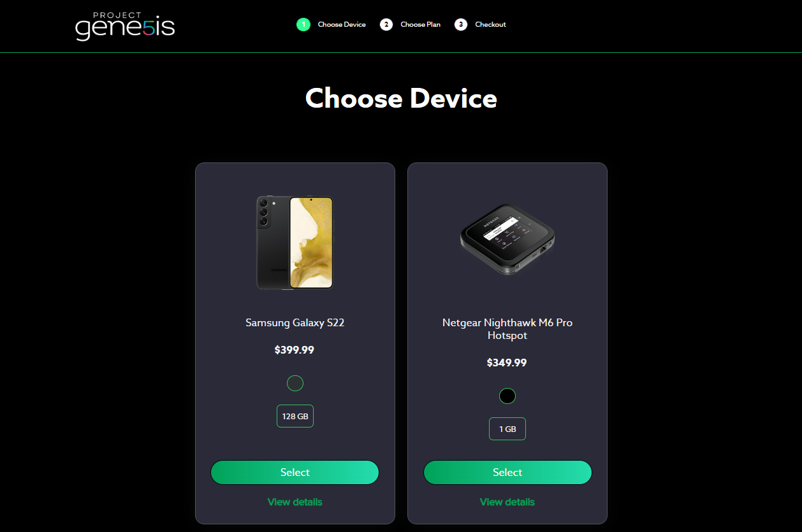
Task: Select the Samsung Galaxy S22 device
Action: point(295,473)
